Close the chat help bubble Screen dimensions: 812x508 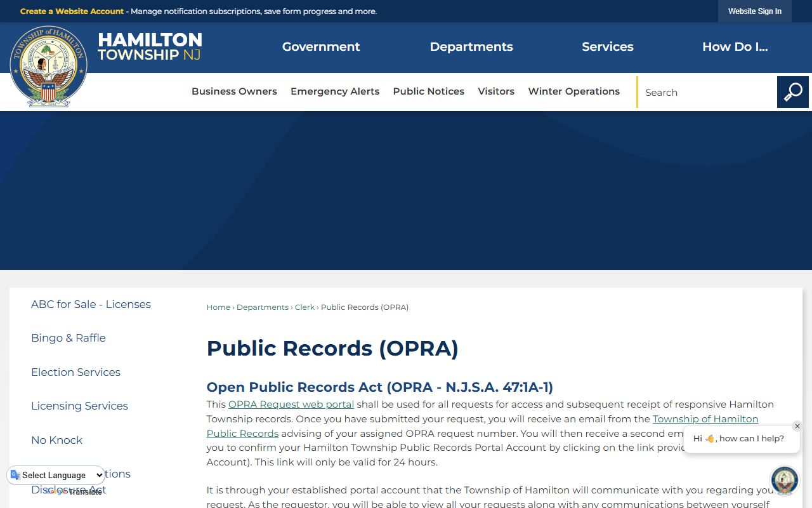click(797, 426)
